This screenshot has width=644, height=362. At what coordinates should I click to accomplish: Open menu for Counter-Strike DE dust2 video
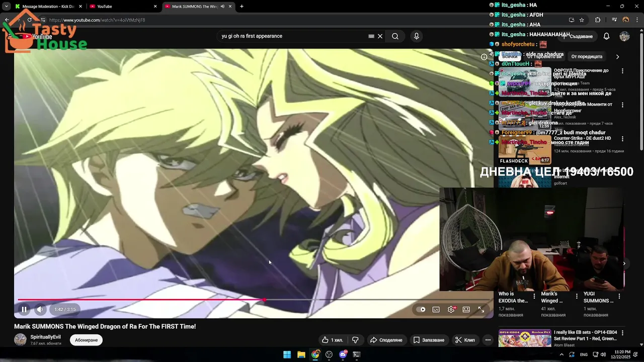pos(622,139)
